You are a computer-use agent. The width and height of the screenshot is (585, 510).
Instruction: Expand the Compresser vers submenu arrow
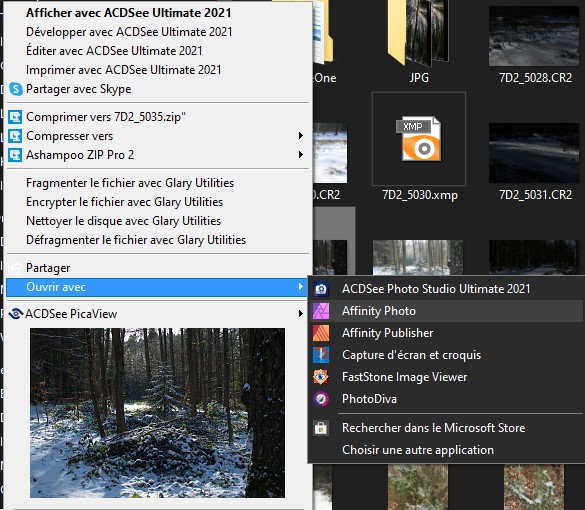[301, 135]
